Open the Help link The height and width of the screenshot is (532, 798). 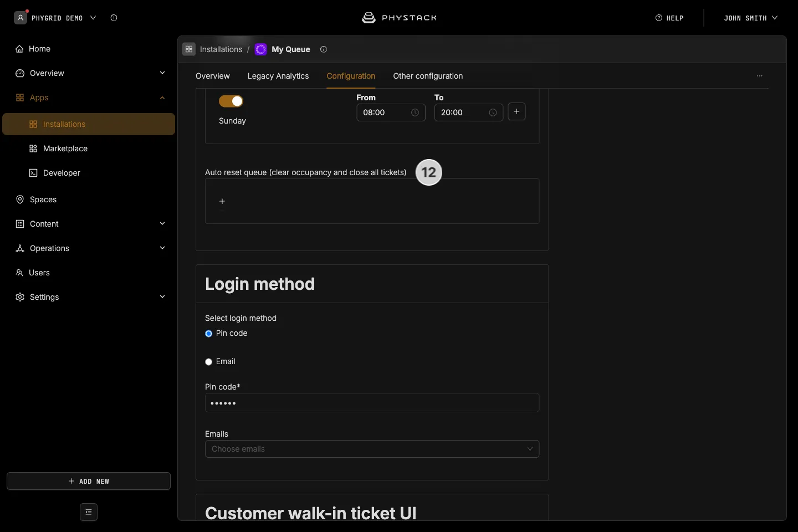pos(669,18)
